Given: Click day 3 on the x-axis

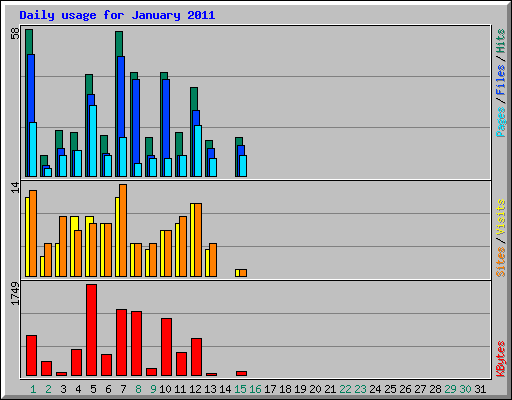Looking at the screenshot, I should [x=63, y=389].
